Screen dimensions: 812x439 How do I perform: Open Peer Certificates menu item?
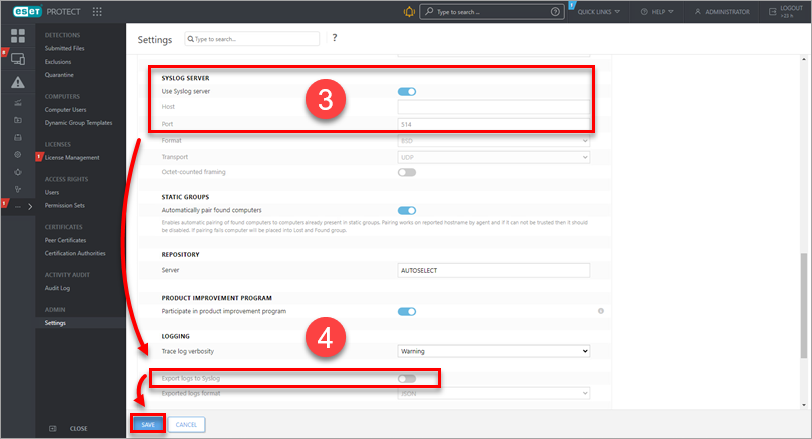coord(65,240)
